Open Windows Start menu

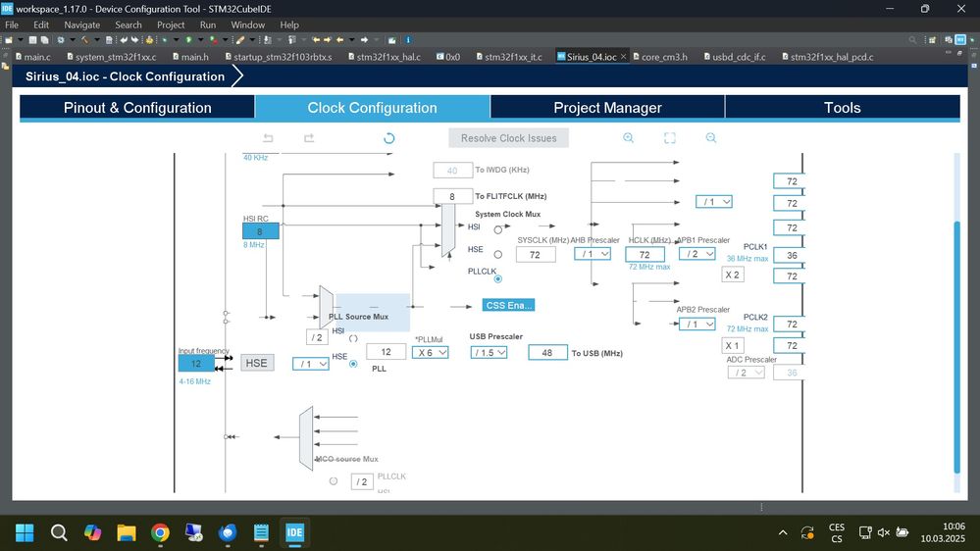tap(25, 533)
